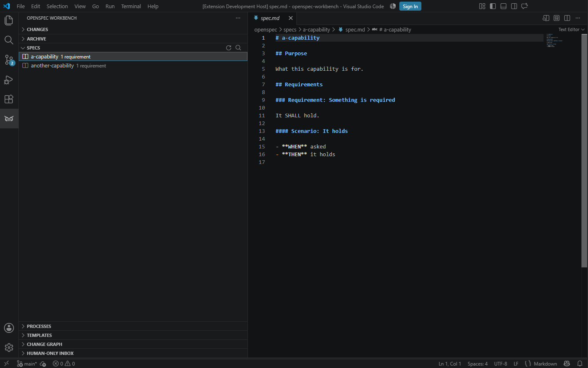Click breadcrumb 'specs'
The image size is (588, 368).
pyautogui.click(x=290, y=29)
